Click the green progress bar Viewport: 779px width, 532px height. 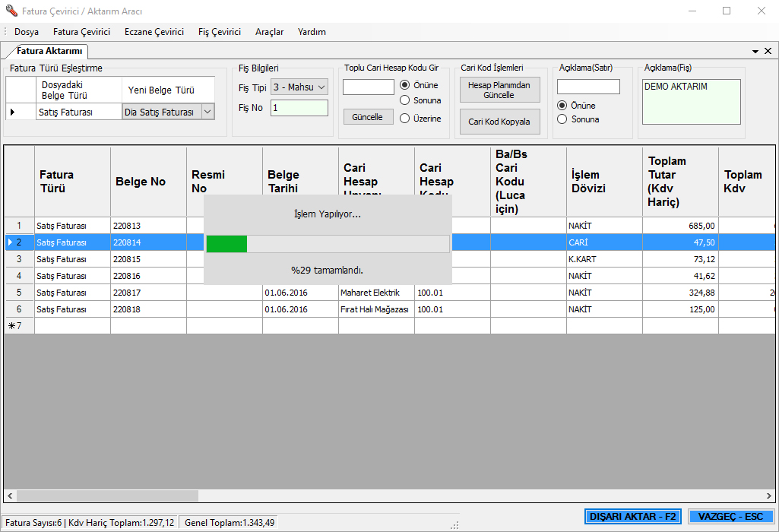click(226, 244)
